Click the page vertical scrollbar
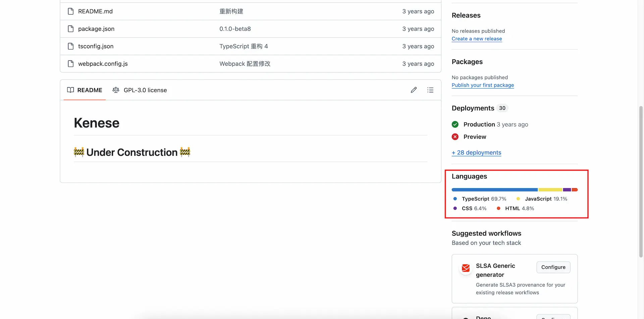 [641, 181]
